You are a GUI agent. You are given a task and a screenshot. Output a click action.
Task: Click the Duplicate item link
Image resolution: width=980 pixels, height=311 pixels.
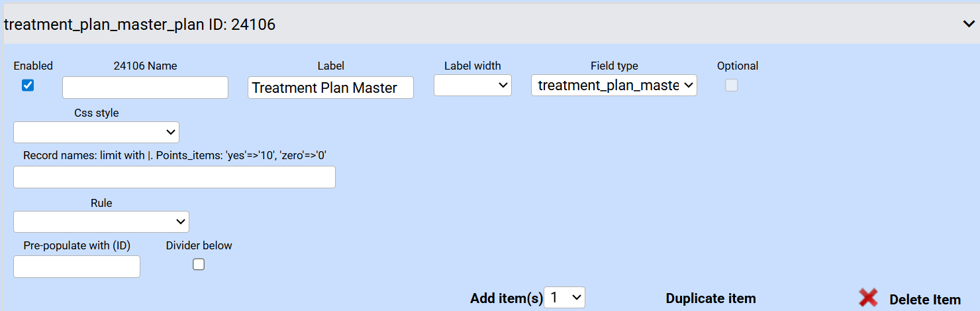pyautogui.click(x=710, y=298)
